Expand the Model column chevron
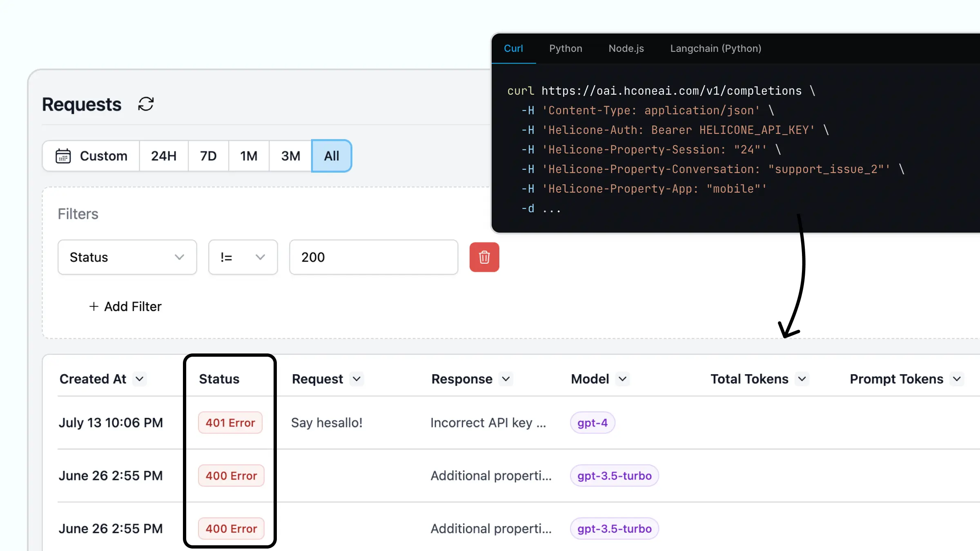 point(622,379)
